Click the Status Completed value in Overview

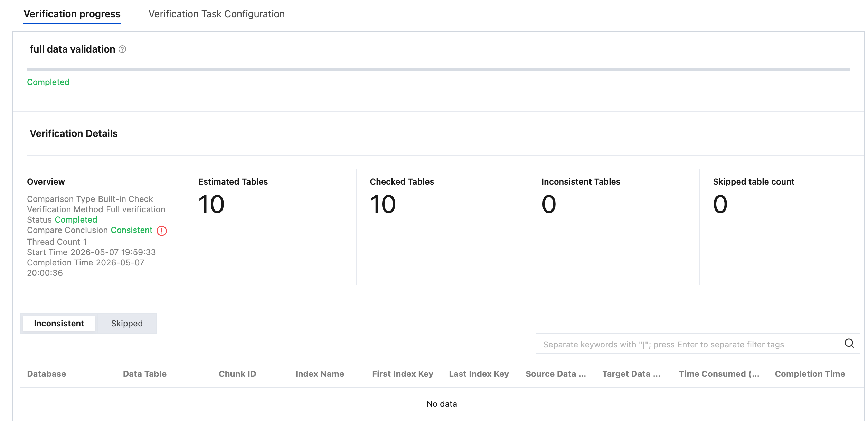(x=76, y=220)
